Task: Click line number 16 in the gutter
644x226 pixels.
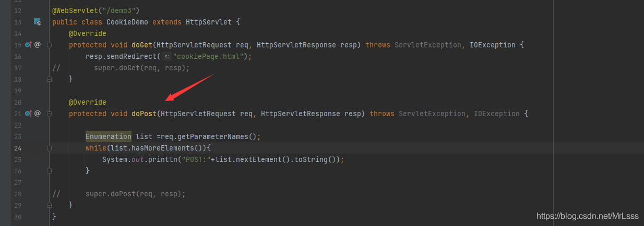Action: click(18, 56)
